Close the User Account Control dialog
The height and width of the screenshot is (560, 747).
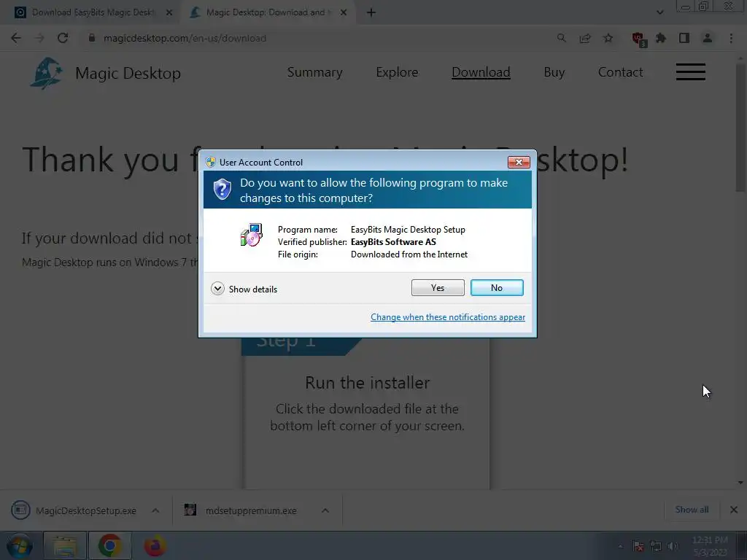519,163
